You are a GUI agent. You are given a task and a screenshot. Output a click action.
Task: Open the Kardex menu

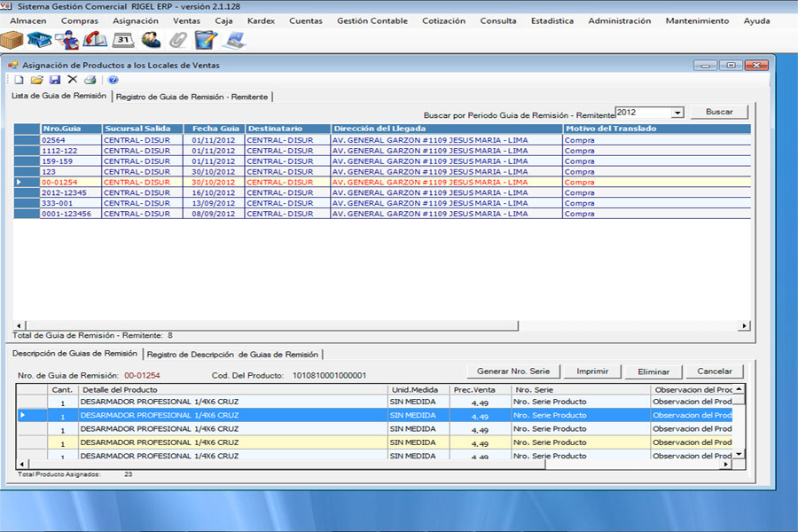pyautogui.click(x=261, y=20)
